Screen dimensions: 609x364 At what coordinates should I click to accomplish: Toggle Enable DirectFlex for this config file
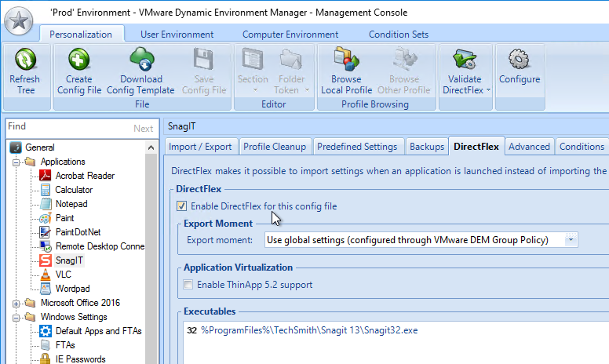coord(181,206)
